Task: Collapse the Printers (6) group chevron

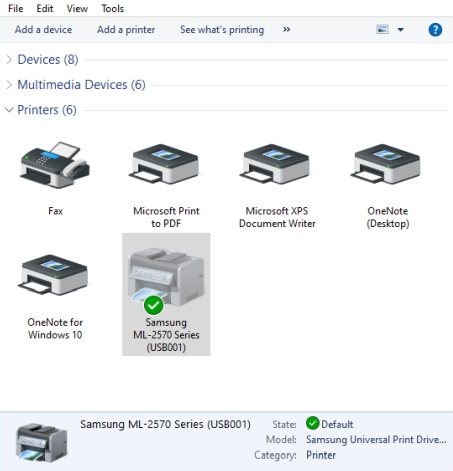Action: tap(9, 109)
